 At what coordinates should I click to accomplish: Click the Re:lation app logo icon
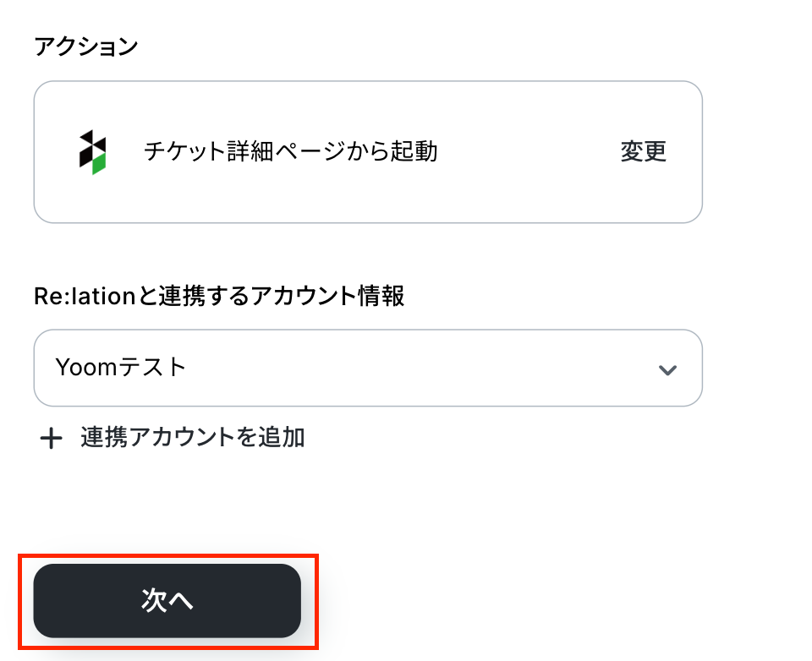point(92,152)
